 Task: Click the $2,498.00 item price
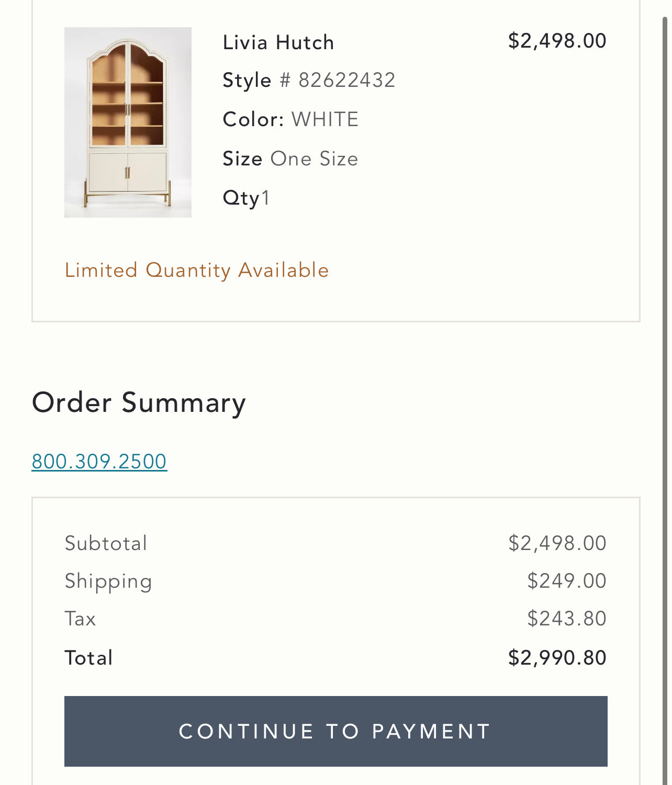click(x=557, y=40)
